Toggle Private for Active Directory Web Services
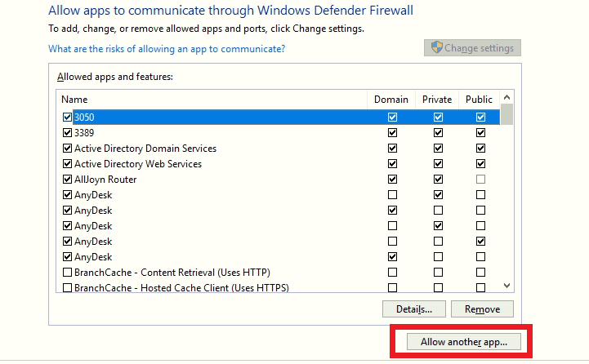589x364 pixels. (x=438, y=164)
